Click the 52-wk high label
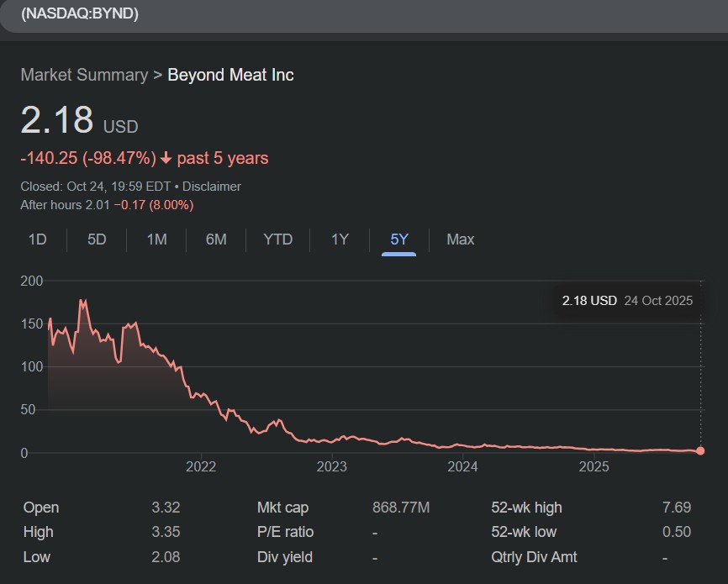The width and height of the screenshot is (728, 584). (x=526, y=508)
